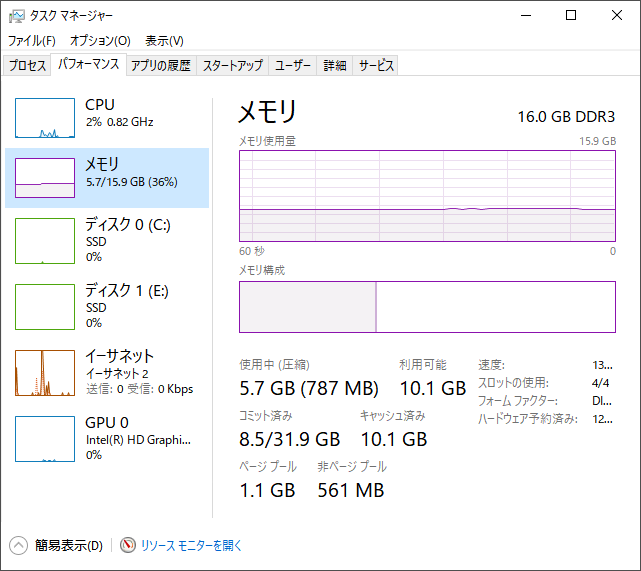Click the イーサネット 2 label
This screenshot has height=571, width=641.
click(117, 374)
